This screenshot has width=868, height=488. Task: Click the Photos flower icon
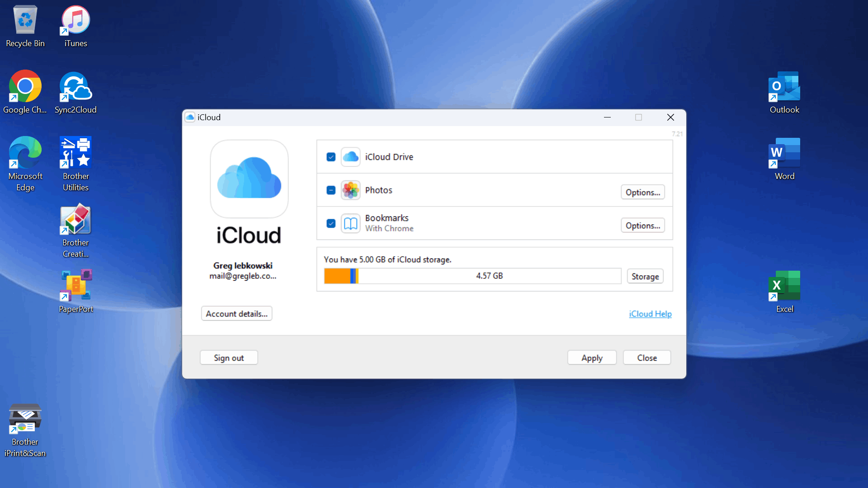[x=351, y=190]
